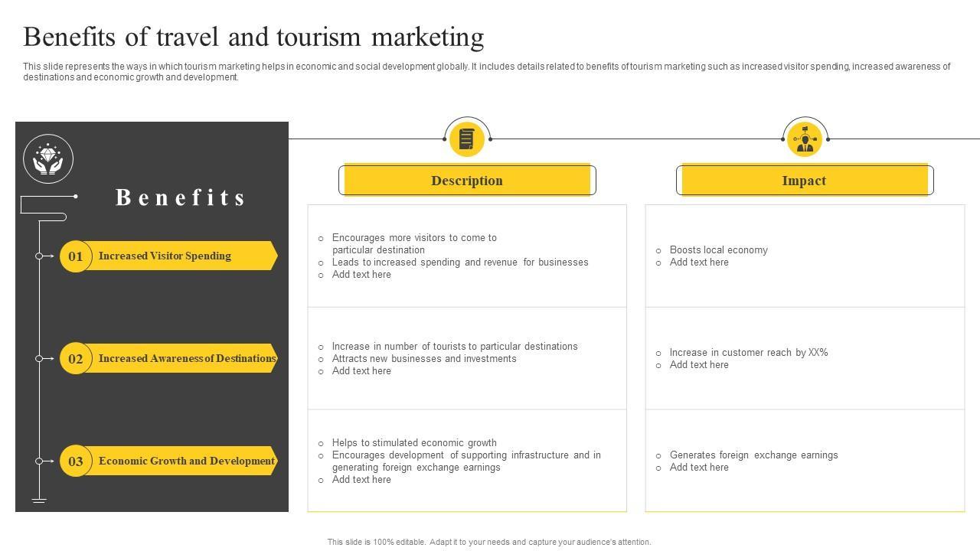Screen dimensions: 980x551
Task: Select the '100% editable' footer note
Action: [489, 542]
